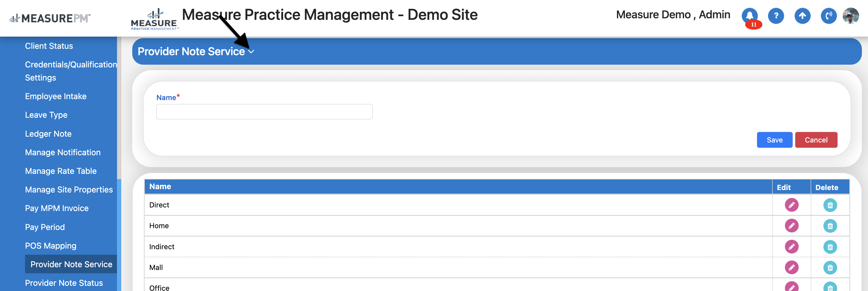Click the Measure Demo, Admin user name
Screen dimensions: 868x291
pyautogui.click(x=673, y=15)
